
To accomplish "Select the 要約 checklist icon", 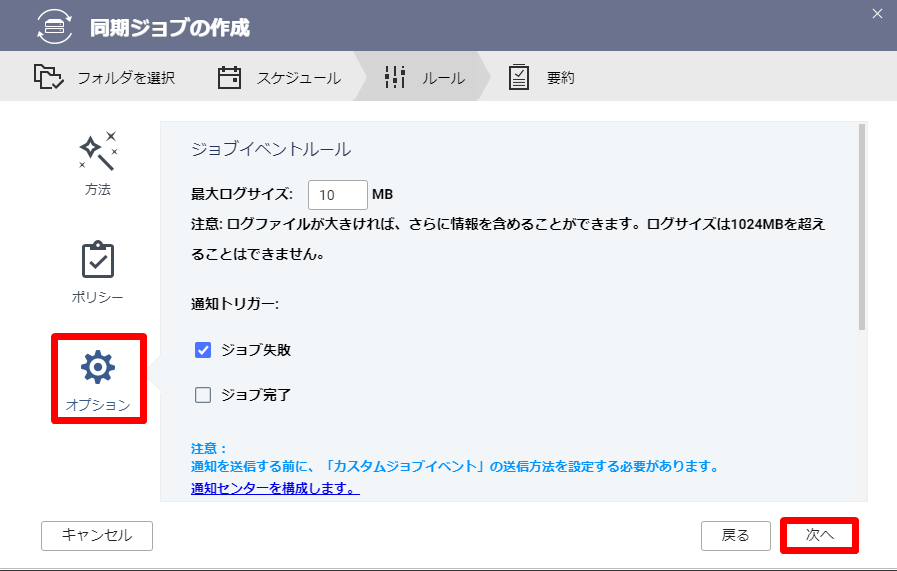I will (519, 77).
